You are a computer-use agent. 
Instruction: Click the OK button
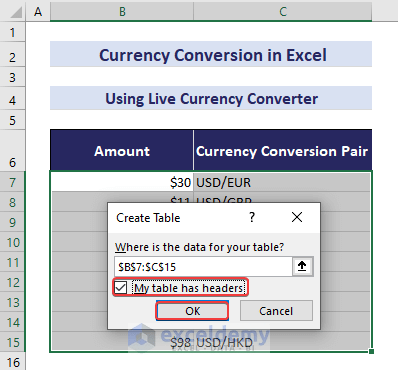pos(192,311)
